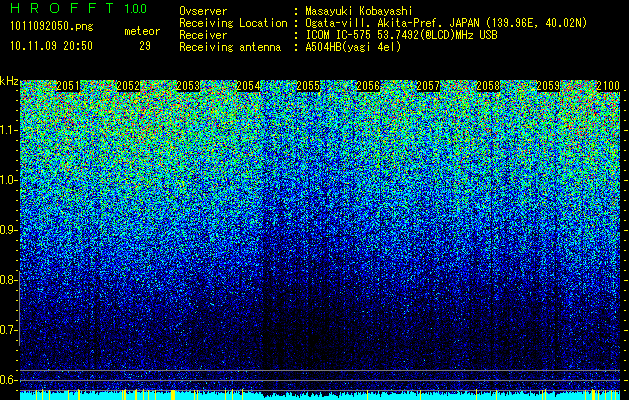Click the 2058 time marker
This screenshot has height=400, width=629.
tap(488, 86)
